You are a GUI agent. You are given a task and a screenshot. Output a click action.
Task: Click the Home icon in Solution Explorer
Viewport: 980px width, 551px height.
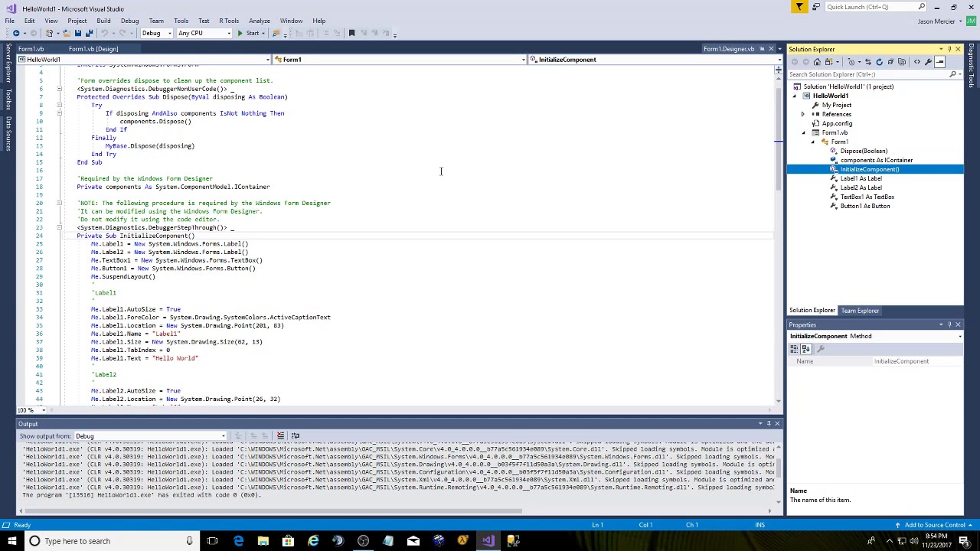tap(817, 62)
